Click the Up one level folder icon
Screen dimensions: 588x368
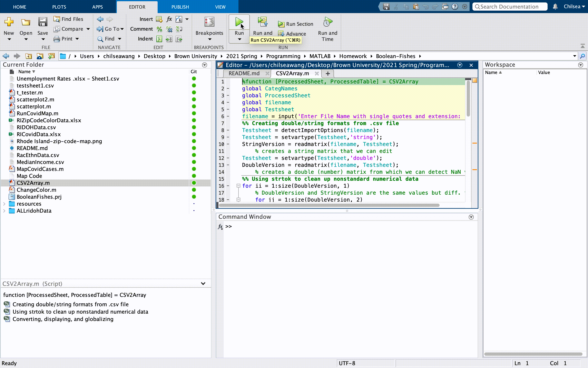coord(29,56)
